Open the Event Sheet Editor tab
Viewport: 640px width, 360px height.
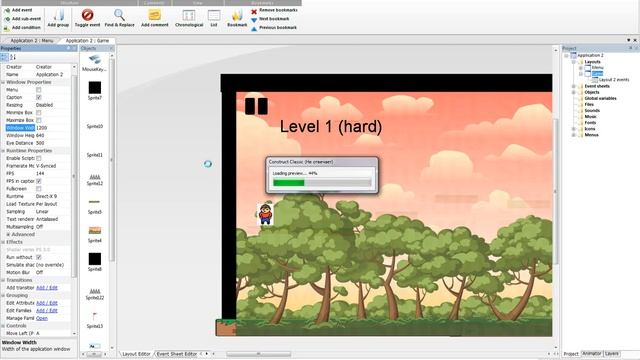177,354
